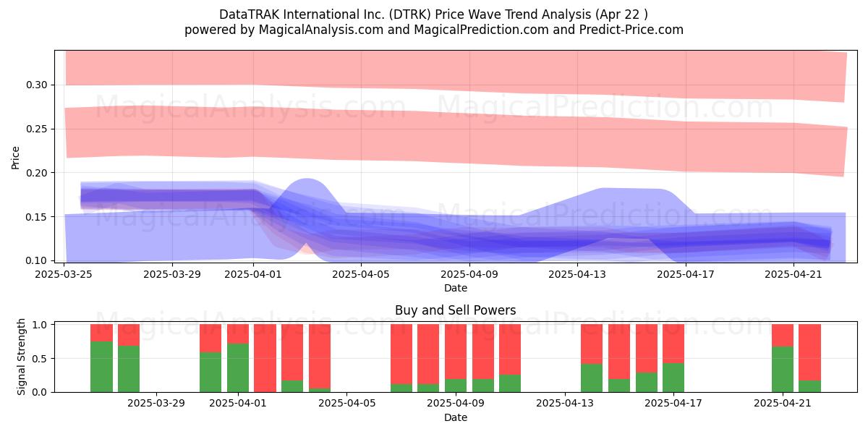The image size is (868, 434).
Task: Click the 'Signal Strength' y-axis label
Action: coord(22,357)
